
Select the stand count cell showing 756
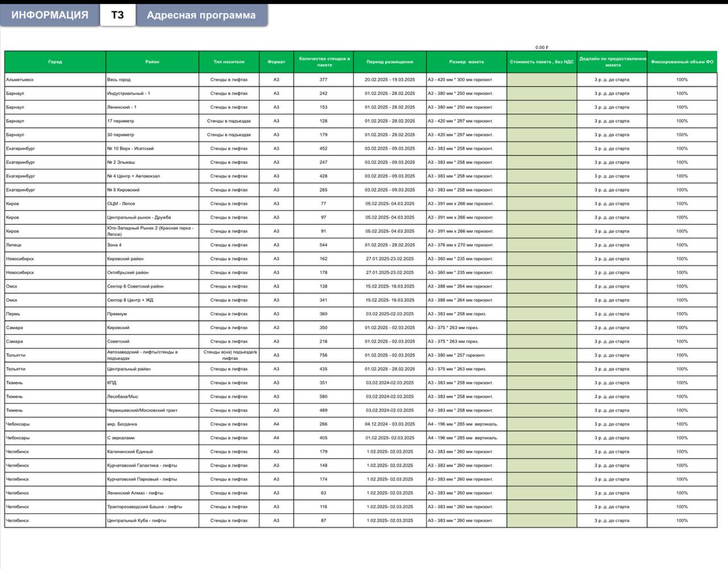(323, 355)
